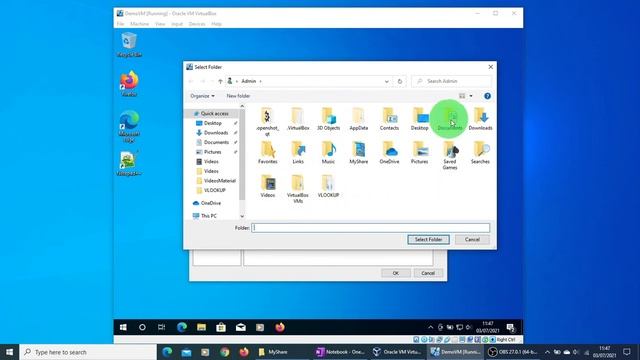Open the VirtualBox Help menu
The image size is (640, 360).
point(216,24)
